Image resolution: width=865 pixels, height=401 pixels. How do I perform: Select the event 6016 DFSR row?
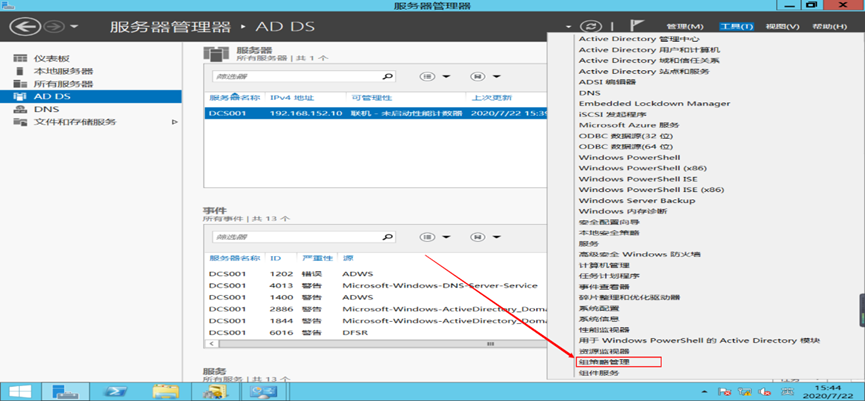point(376,333)
